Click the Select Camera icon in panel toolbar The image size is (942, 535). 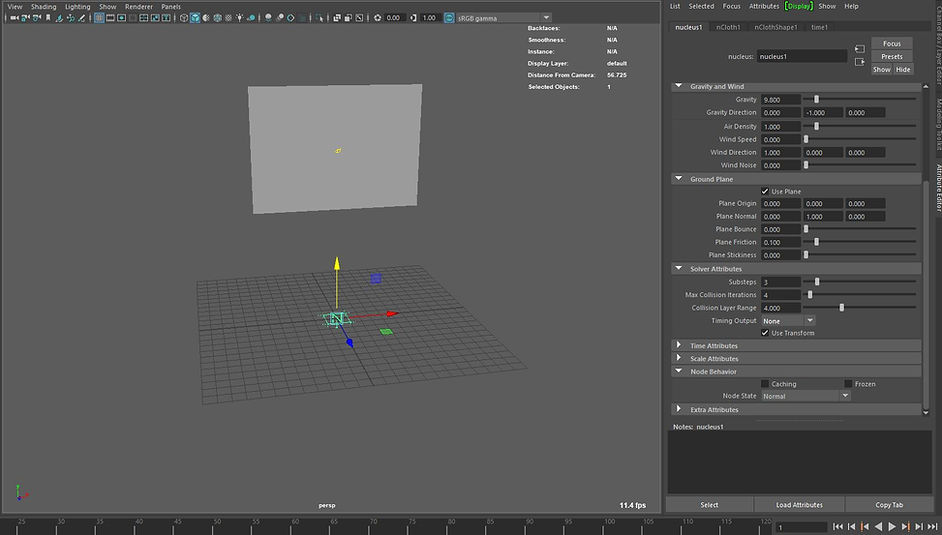(14, 18)
